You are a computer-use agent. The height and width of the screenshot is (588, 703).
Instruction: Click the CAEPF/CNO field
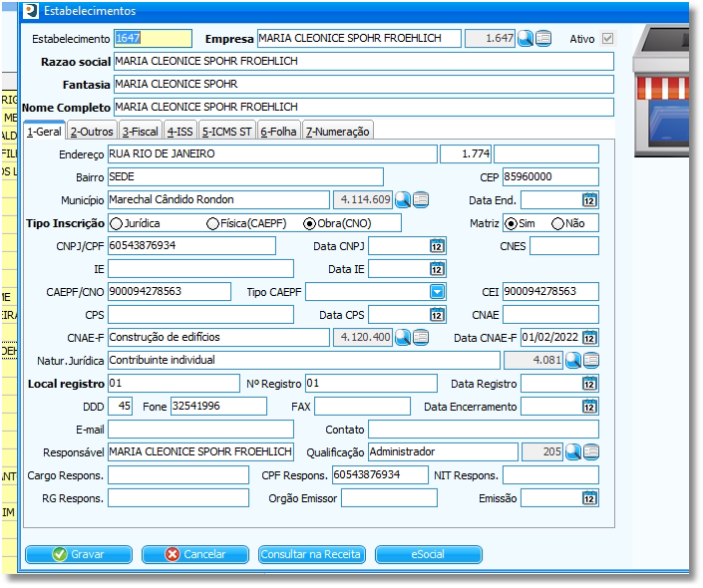tap(170, 292)
